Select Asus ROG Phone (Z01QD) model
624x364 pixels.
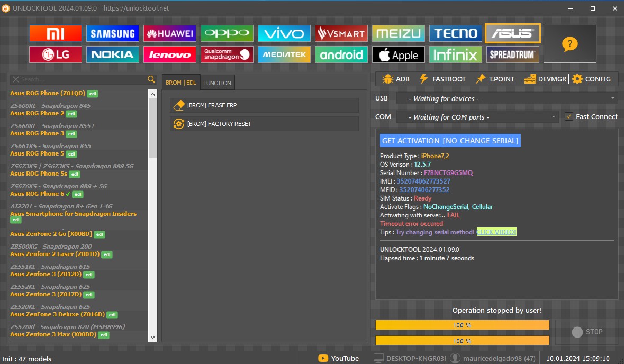[x=47, y=93]
